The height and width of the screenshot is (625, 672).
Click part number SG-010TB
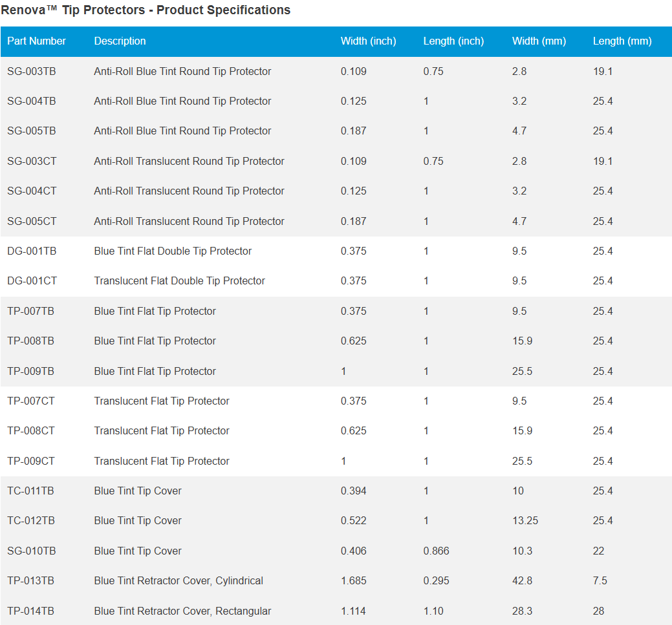point(32,551)
